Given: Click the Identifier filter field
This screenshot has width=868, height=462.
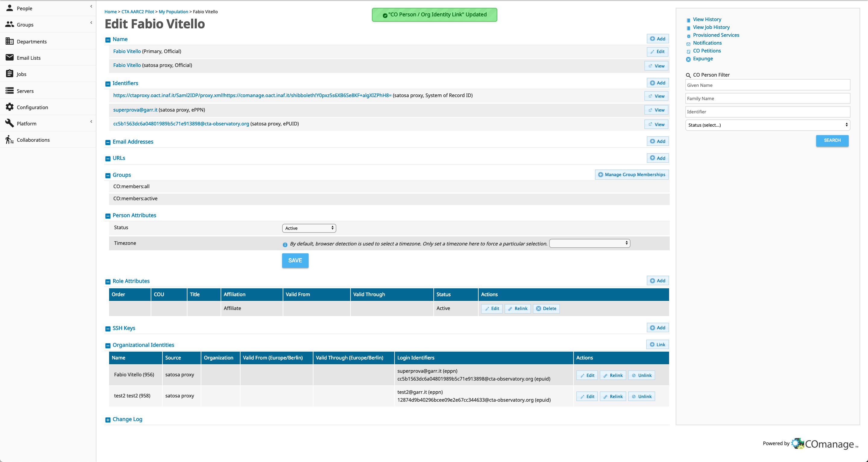Looking at the screenshot, I should tap(768, 112).
